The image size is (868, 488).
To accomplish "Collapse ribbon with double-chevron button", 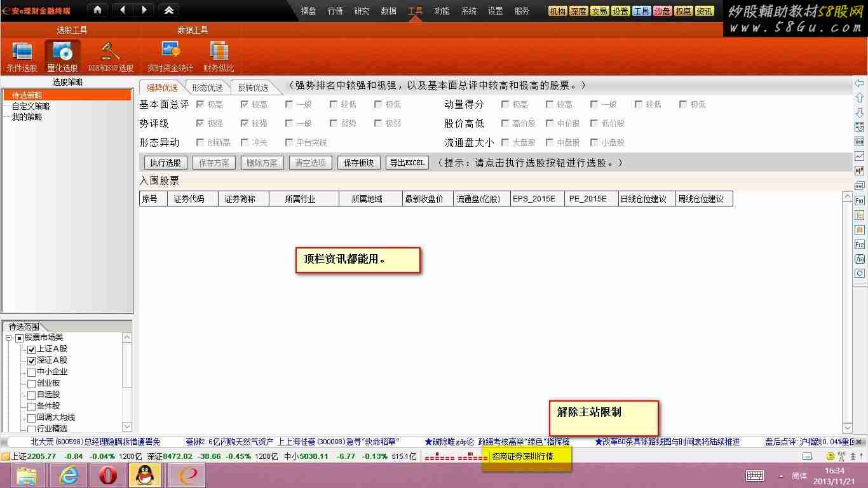I will (168, 10).
